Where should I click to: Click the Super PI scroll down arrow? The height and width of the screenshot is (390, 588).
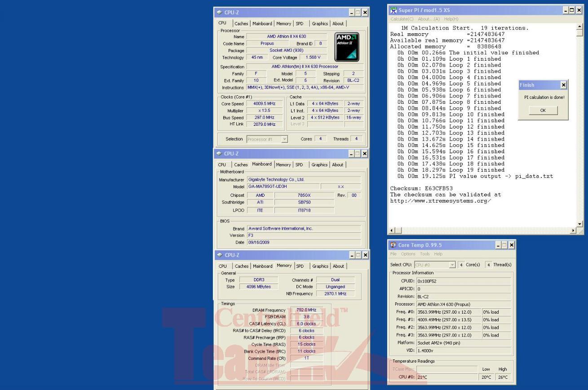(579, 224)
